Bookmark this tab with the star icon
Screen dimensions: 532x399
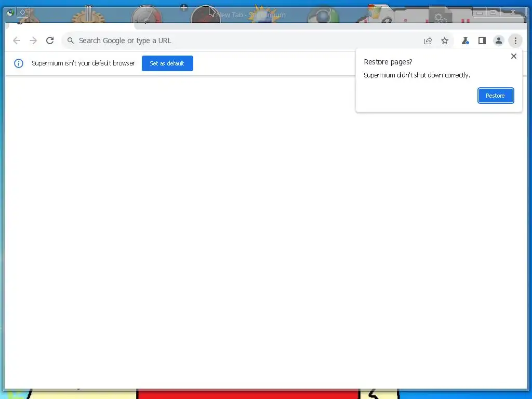[x=445, y=41]
